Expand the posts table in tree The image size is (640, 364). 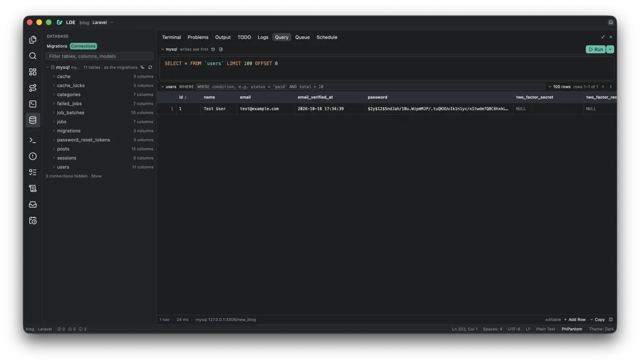point(54,149)
